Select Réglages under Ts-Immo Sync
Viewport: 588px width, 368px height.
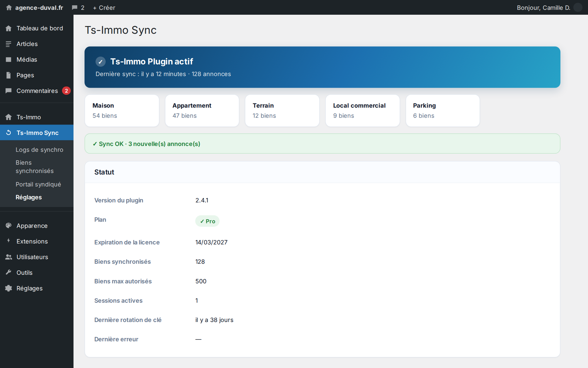[29, 197]
